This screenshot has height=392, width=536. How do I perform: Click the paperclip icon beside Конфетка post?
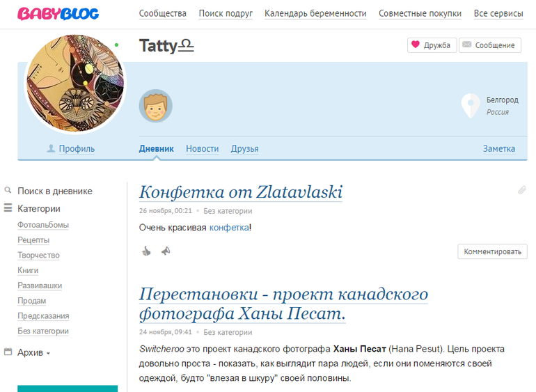[521, 190]
